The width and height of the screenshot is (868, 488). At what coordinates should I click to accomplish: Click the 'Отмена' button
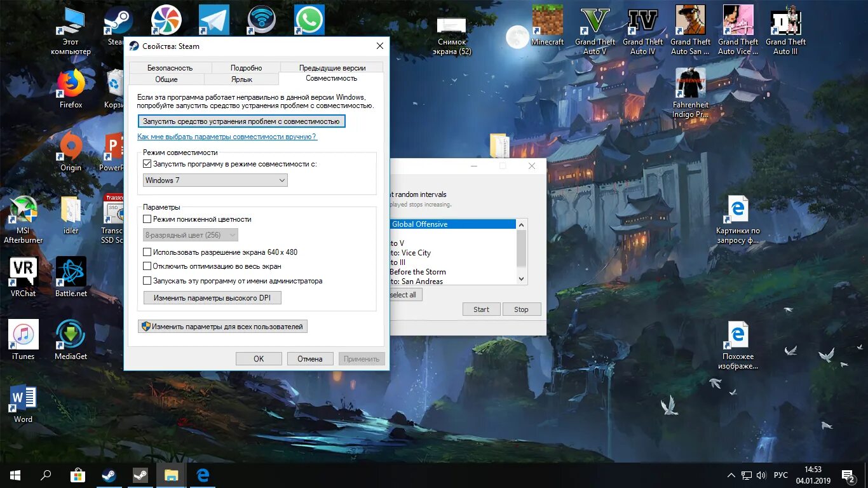coord(310,359)
